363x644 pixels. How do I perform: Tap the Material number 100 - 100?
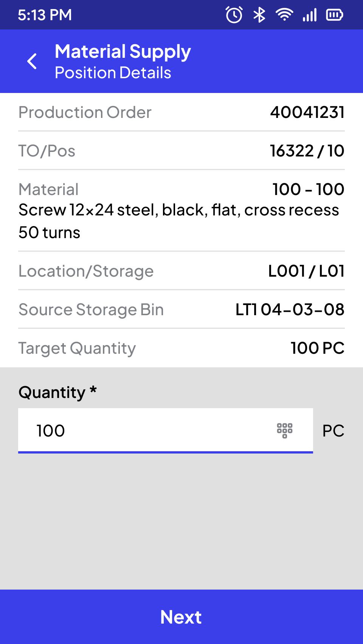tap(309, 189)
